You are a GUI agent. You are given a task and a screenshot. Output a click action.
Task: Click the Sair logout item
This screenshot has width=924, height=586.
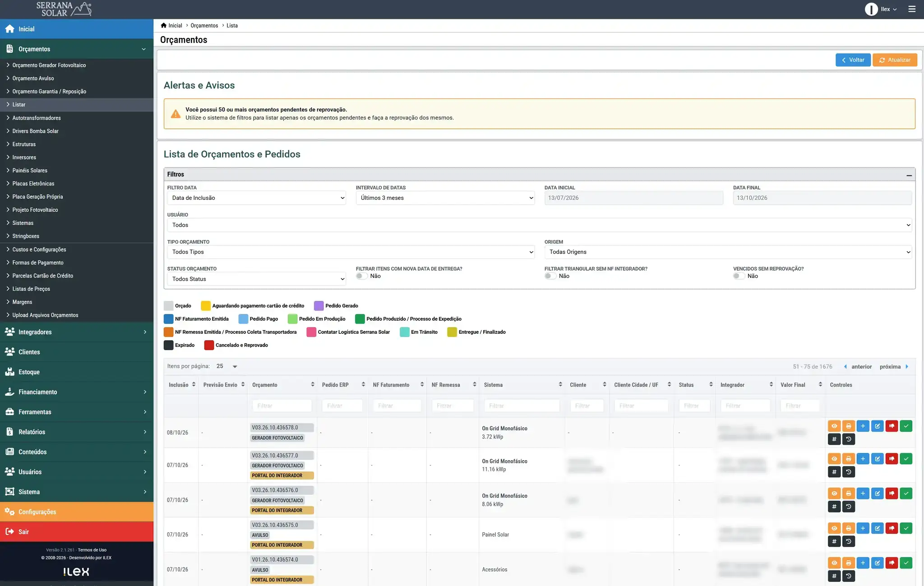(x=77, y=532)
